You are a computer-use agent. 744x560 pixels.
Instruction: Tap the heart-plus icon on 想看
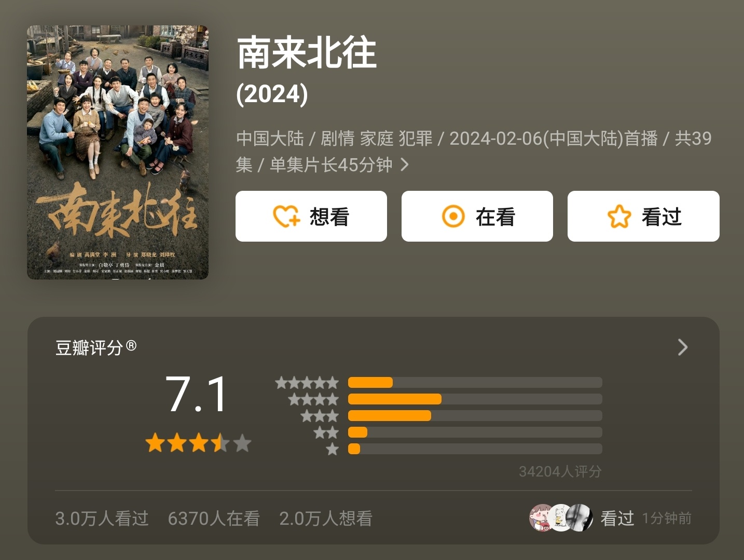coord(286,216)
